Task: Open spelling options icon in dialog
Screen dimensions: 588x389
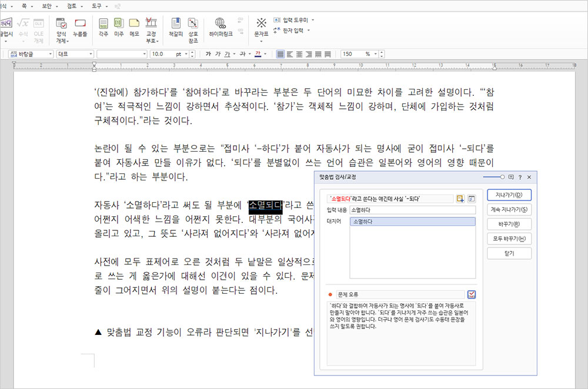Action: [x=472, y=199]
